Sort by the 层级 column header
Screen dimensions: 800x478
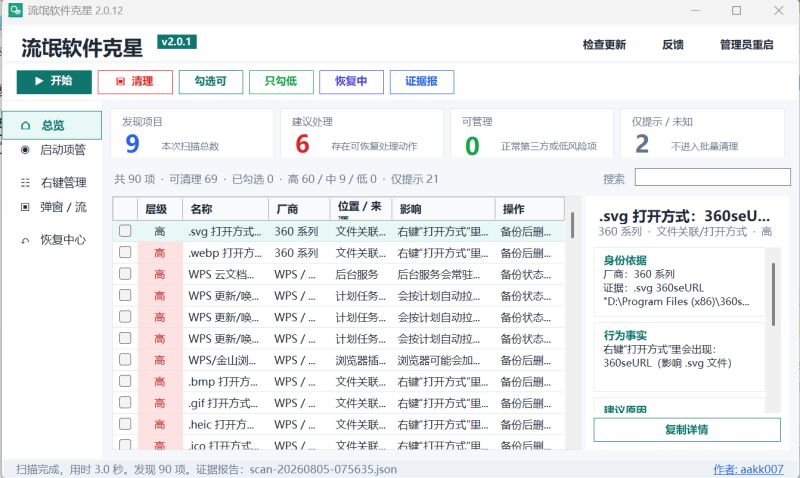[x=160, y=209]
